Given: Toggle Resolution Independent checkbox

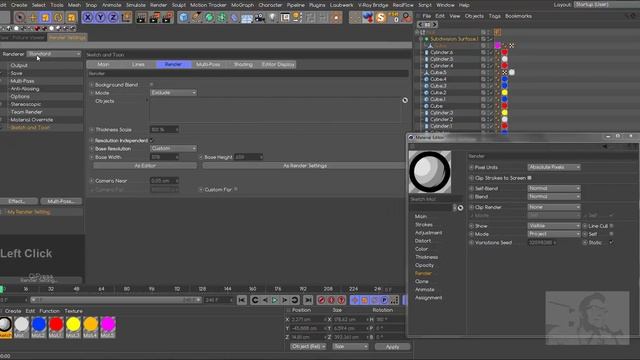Looking at the screenshot, I should point(151,140).
